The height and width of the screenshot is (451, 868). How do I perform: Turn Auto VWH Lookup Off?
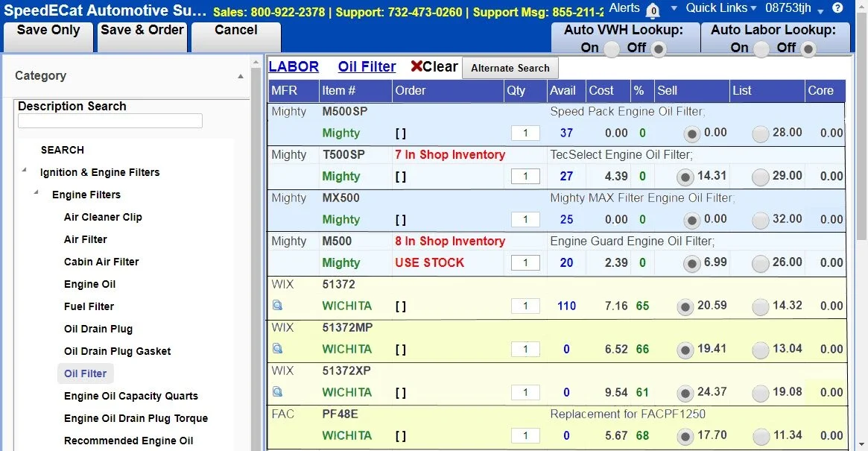[x=658, y=48]
